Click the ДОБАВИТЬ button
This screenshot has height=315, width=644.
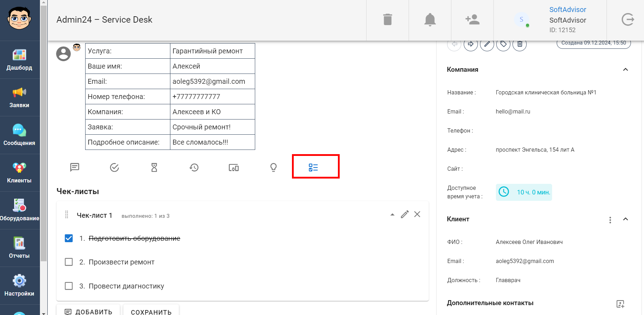[88, 311]
